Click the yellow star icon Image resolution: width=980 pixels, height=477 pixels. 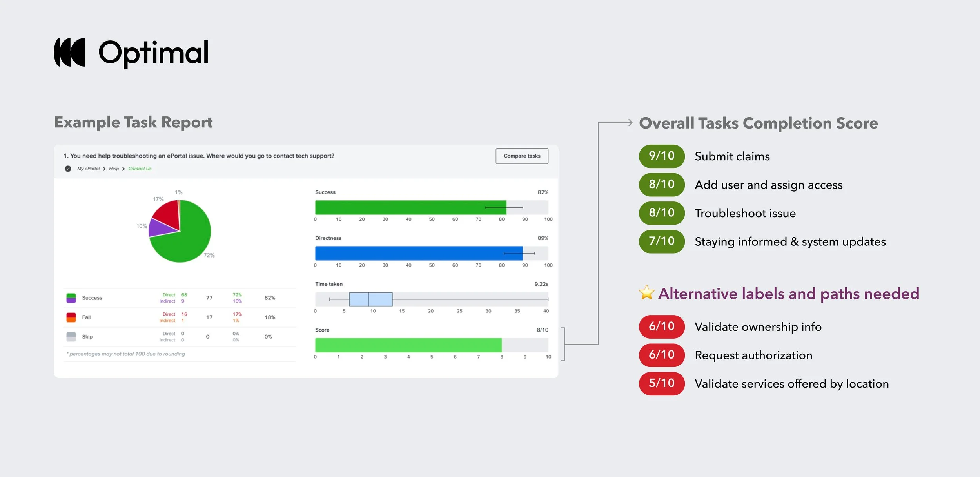[646, 293]
